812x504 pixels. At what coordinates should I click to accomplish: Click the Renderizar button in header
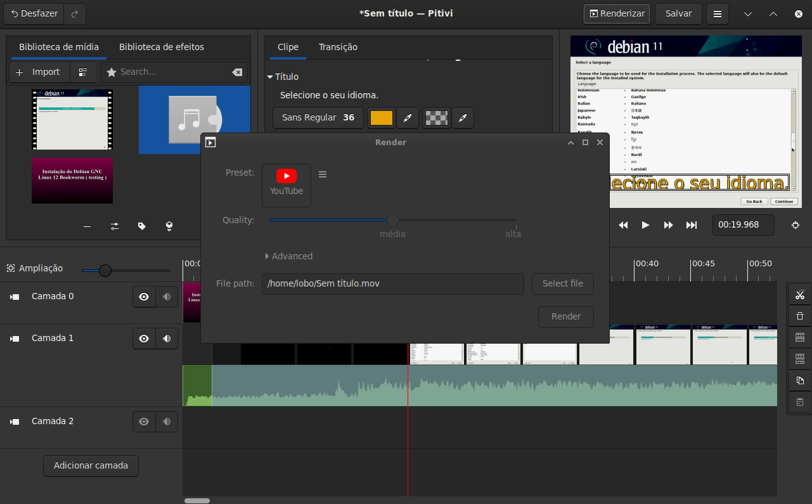[617, 13]
